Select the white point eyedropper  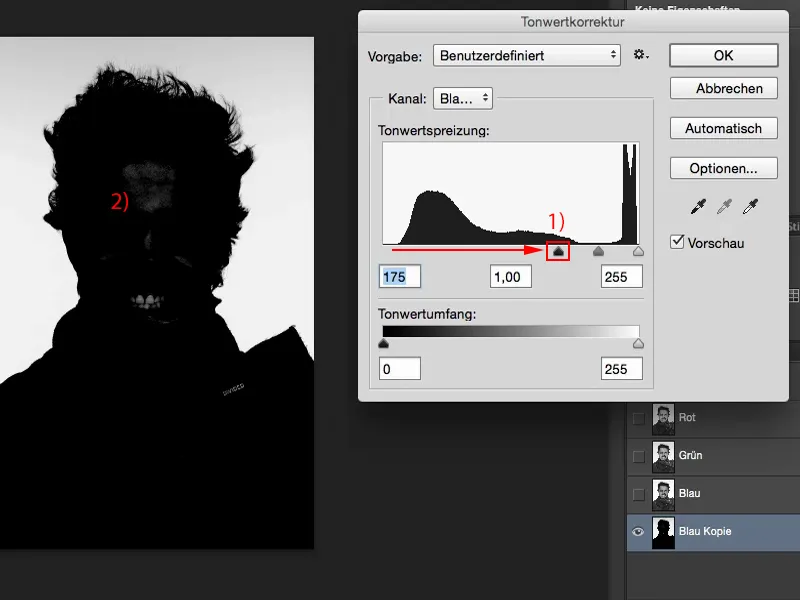[x=750, y=207]
